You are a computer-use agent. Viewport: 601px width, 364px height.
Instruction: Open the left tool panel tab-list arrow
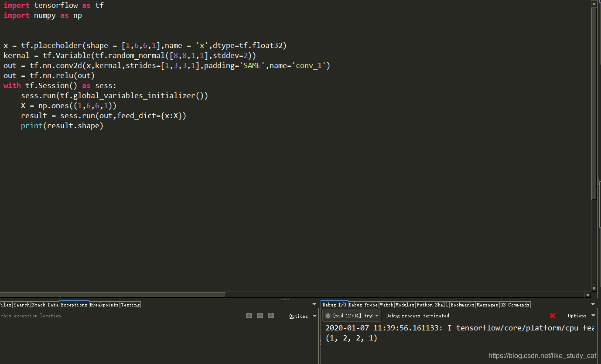pos(314,304)
